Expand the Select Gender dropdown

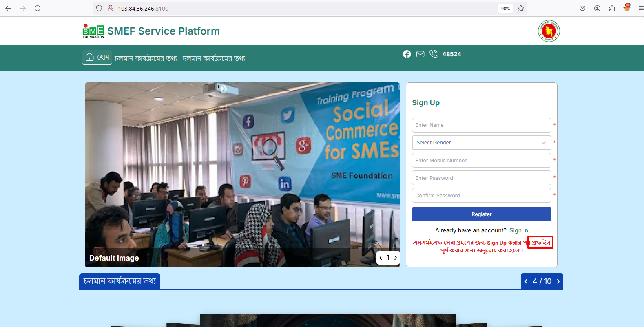click(481, 143)
